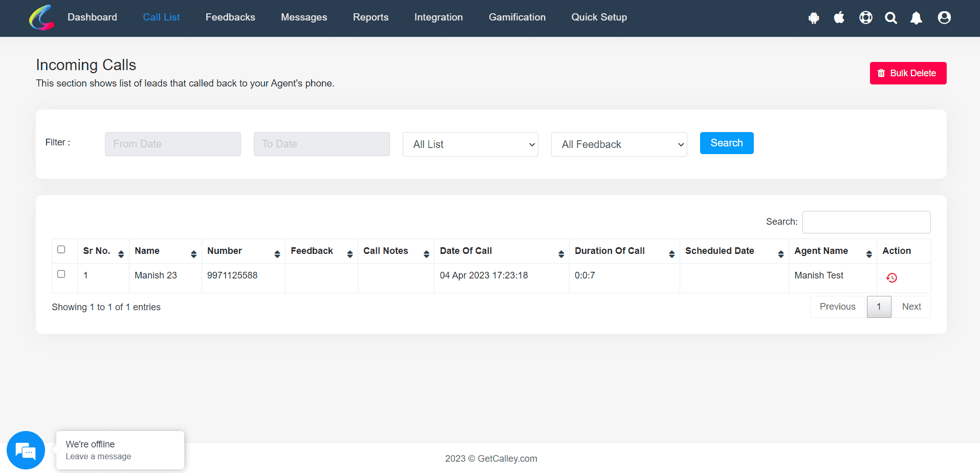The height and width of the screenshot is (473, 980).
Task: Open the user profile icon
Action: click(x=944, y=17)
